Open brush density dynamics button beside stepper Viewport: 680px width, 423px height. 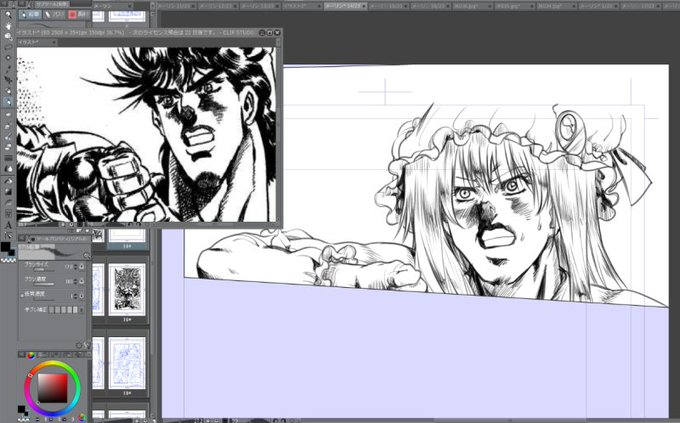pos(82,282)
